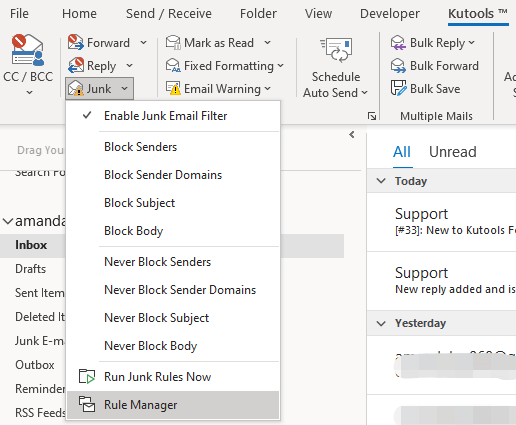The height and width of the screenshot is (425, 516).
Task: Click the Bulk Save icon
Action: tap(398, 88)
